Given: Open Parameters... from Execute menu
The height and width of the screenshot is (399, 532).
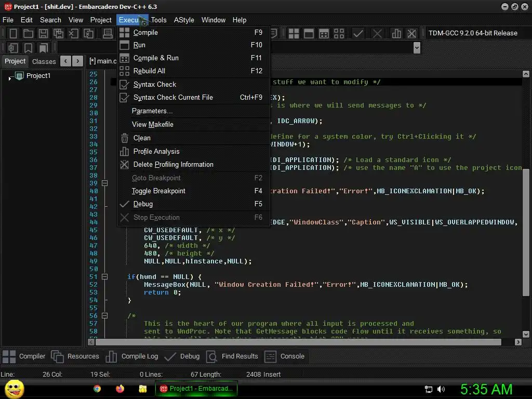Looking at the screenshot, I should [193, 111].
